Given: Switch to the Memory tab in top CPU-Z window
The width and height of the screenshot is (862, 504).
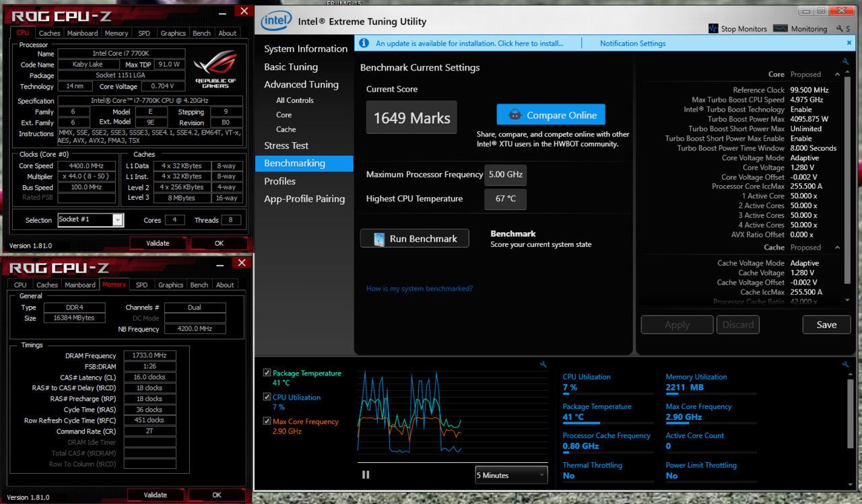Looking at the screenshot, I should [x=116, y=33].
